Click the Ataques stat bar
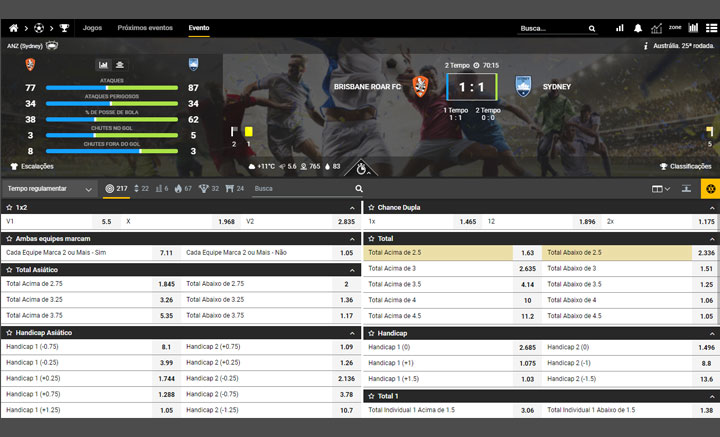Image resolution: width=720 pixels, height=437 pixels. [x=112, y=88]
